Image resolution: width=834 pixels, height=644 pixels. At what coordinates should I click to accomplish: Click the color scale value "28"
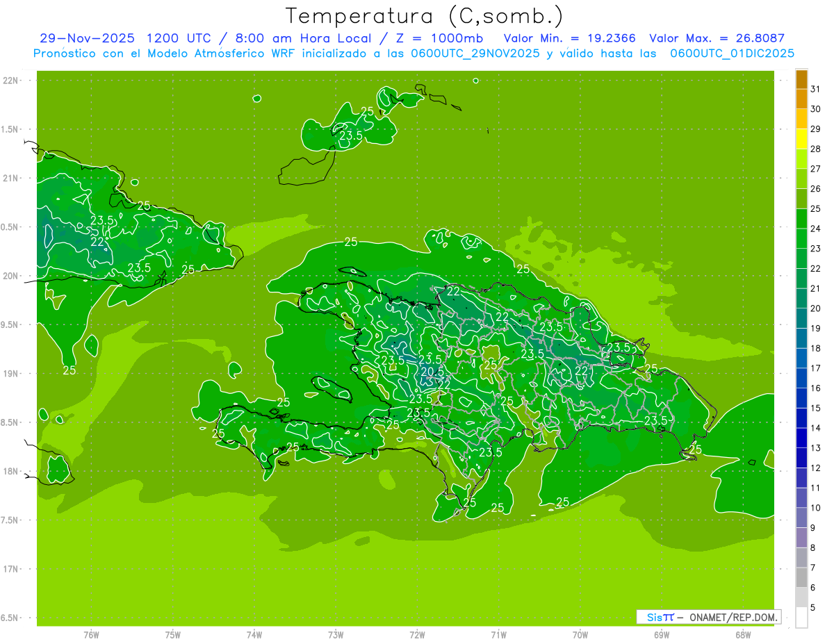tap(816, 149)
